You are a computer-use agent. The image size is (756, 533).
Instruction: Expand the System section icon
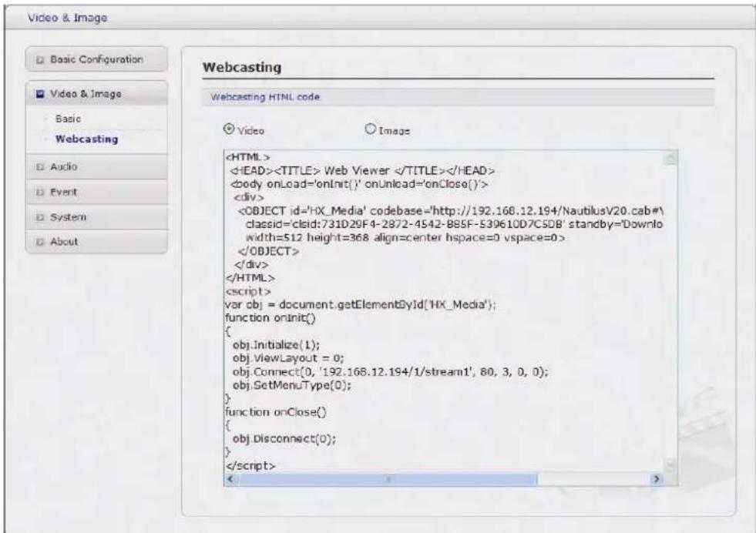click(41, 217)
